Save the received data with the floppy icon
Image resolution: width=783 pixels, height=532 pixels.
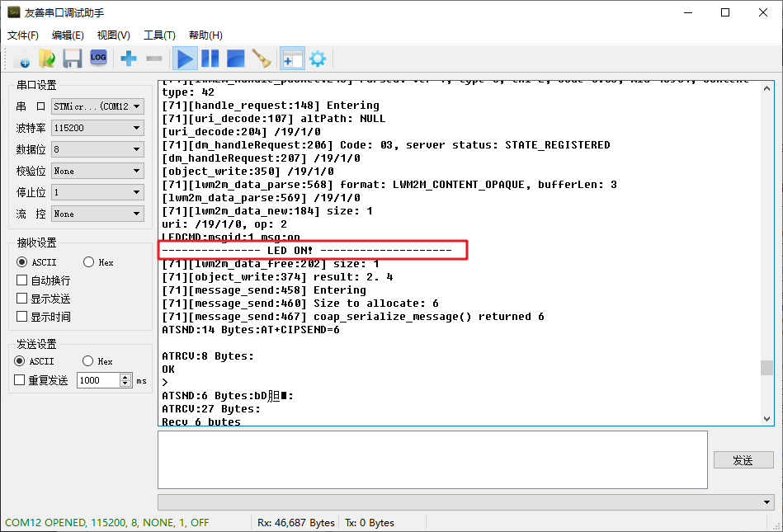73,59
